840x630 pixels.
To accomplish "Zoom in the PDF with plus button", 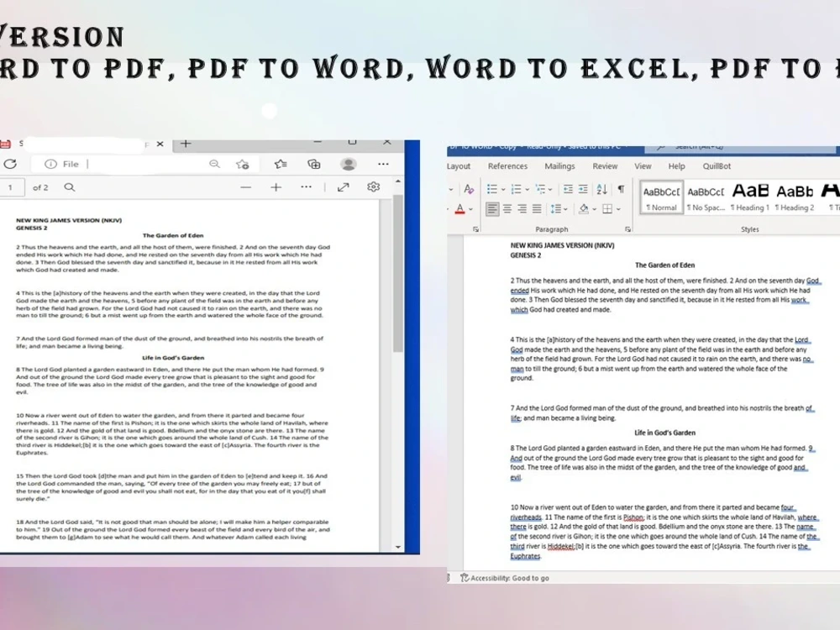I will [276, 187].
